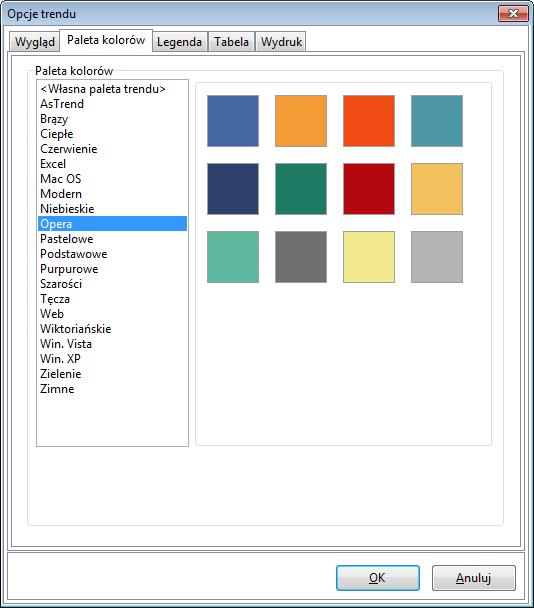Pick the dark red swatch
534x608 pixels.
tap(369, 189)
